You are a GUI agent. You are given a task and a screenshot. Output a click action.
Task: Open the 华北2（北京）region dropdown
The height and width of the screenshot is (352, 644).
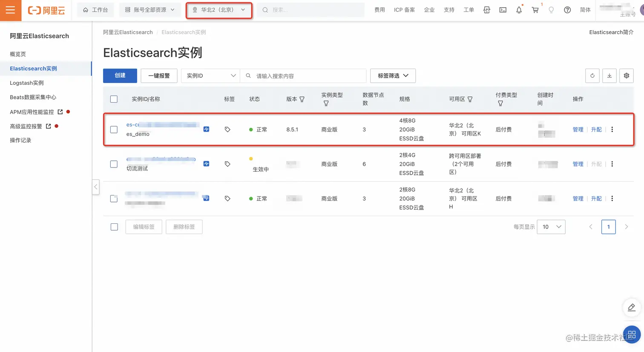tap(219, 10)
